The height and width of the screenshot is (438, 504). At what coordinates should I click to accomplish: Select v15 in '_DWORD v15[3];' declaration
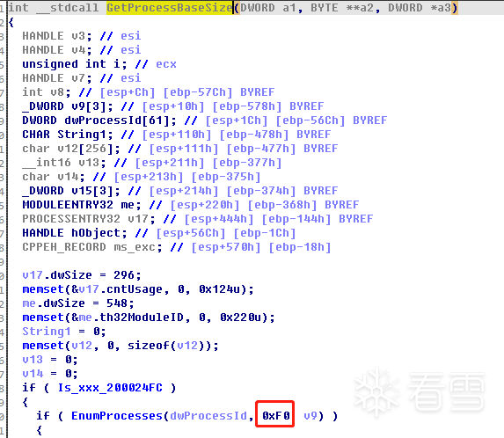[x=82, y=191]
